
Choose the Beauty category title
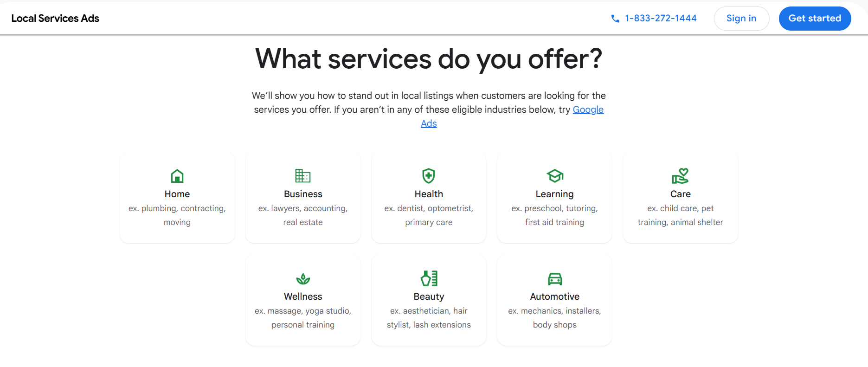(429, 296)
